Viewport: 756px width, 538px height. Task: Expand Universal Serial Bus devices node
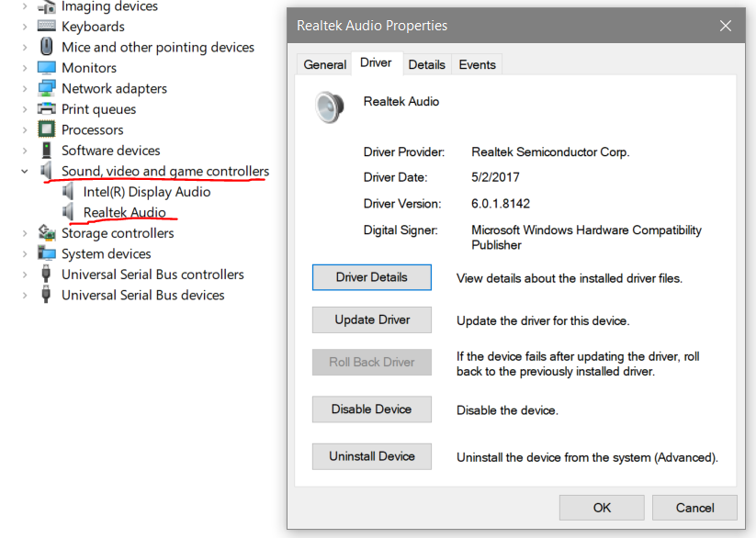coord(25,296)
